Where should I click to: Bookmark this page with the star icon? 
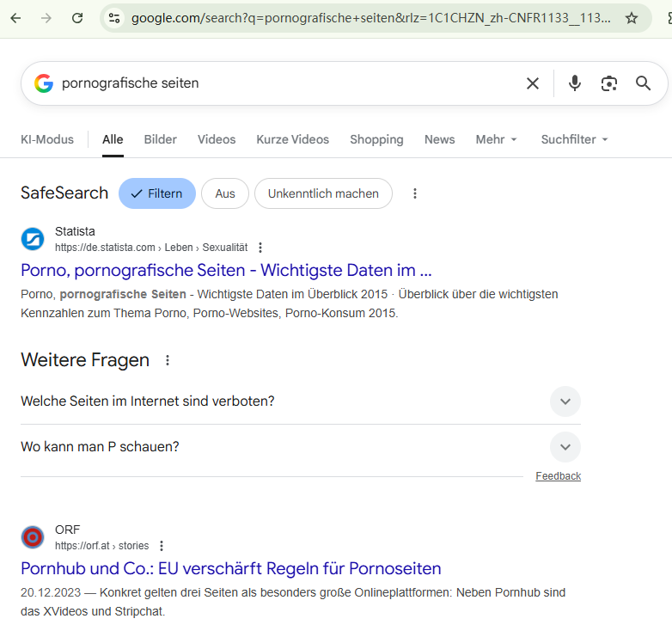tap(632, 18)
